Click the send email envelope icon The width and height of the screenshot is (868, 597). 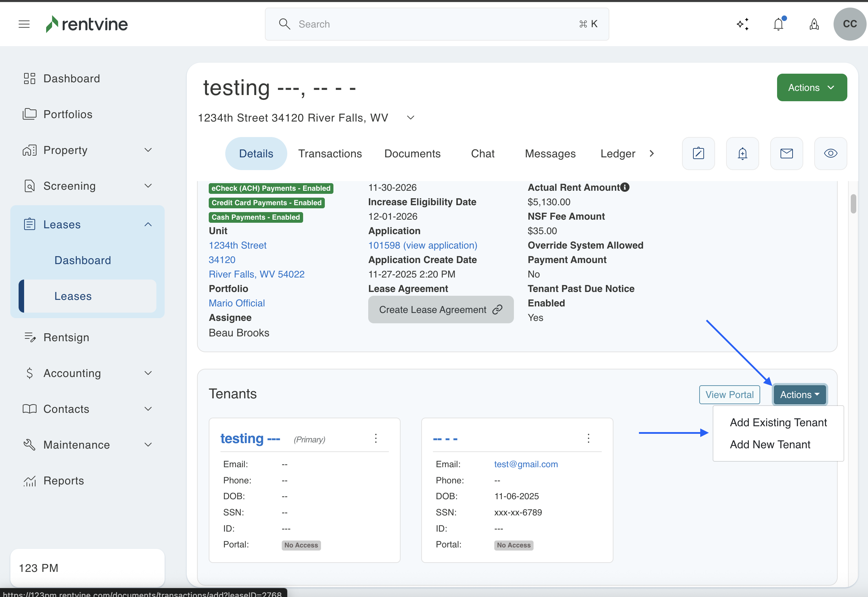(786, 153)
